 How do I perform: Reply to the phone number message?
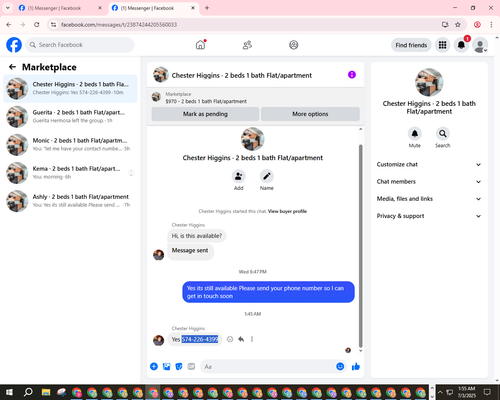coord(241,339)
